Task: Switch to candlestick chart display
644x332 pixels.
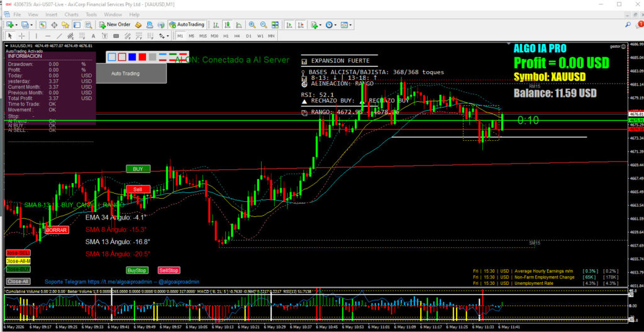Action: (x=226, y=25)
